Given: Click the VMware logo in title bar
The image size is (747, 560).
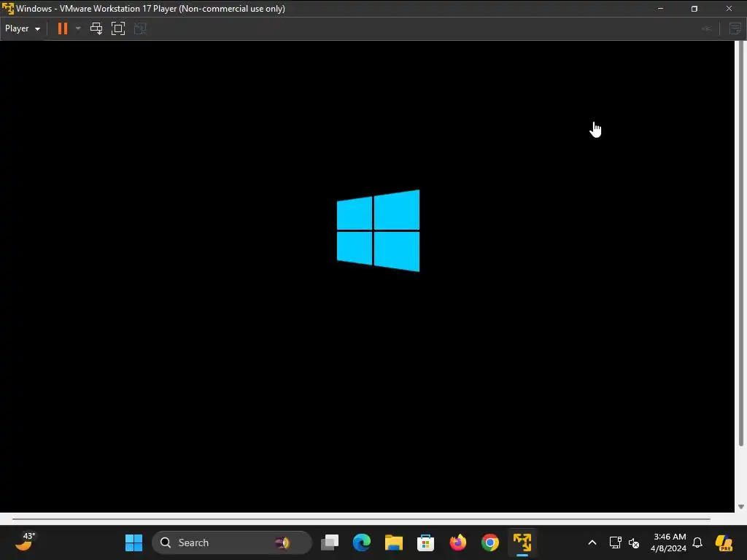Looking at the screenshot, I should tap(7, 9).
